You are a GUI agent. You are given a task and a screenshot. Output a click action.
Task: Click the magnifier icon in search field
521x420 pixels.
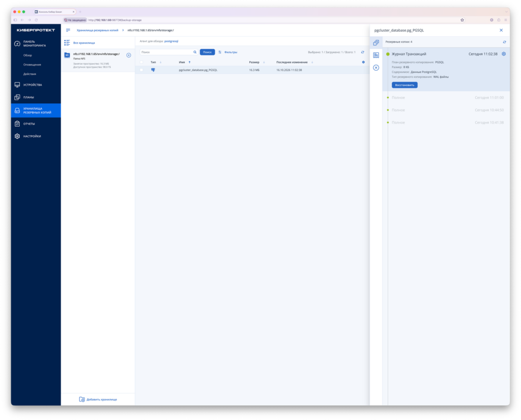pos(195,52)
